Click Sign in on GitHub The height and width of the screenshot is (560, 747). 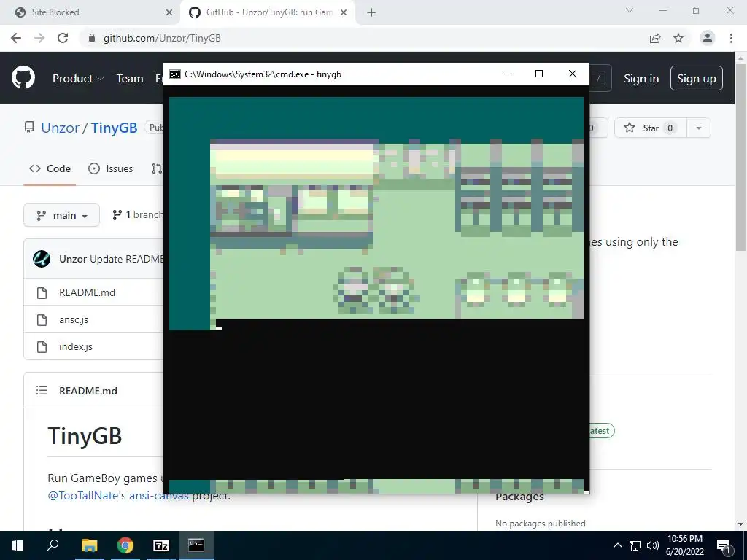[641, 79]
